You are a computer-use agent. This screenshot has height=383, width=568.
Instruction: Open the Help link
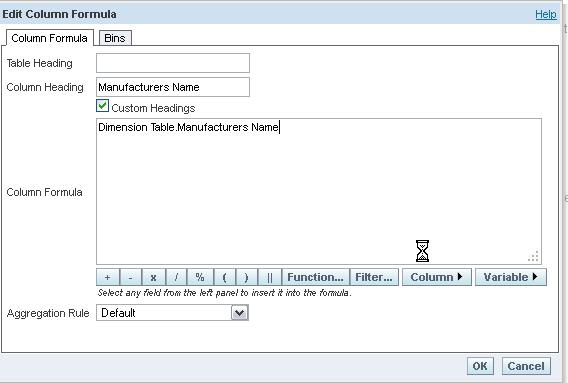546,14
